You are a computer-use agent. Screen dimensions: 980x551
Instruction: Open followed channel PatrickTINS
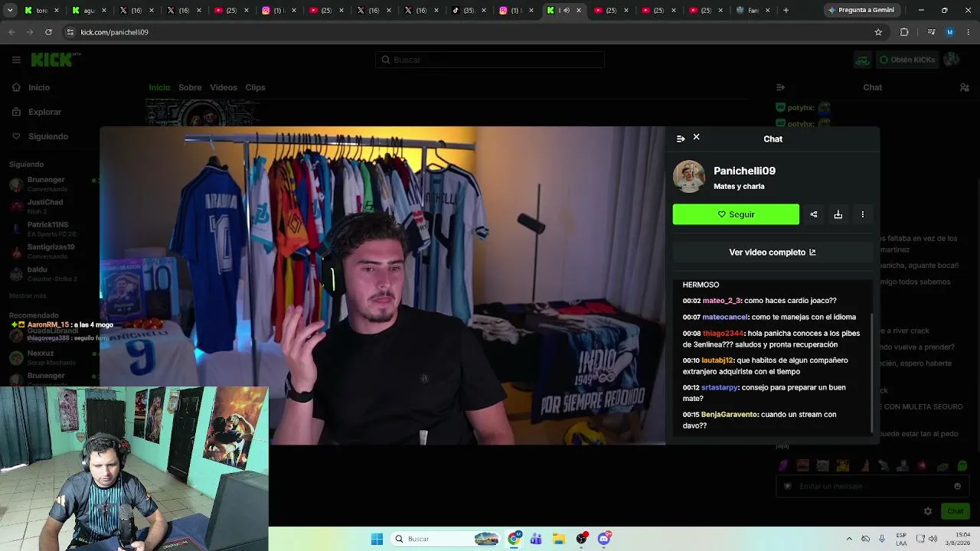[x=50, y=229]
